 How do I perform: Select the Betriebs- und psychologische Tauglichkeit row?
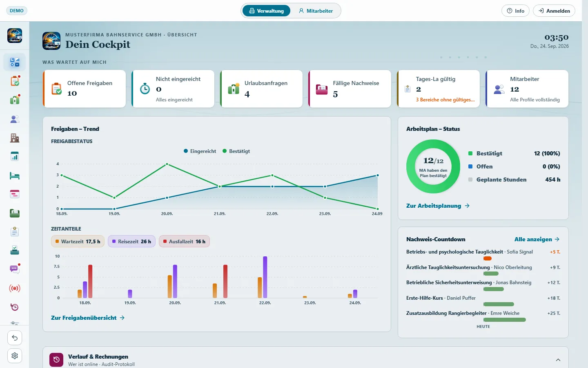(483, 255)
